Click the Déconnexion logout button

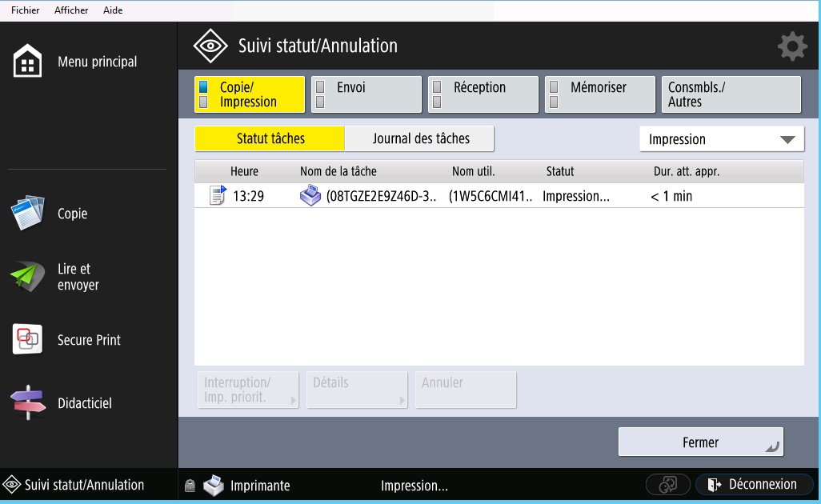pos(754,485)
